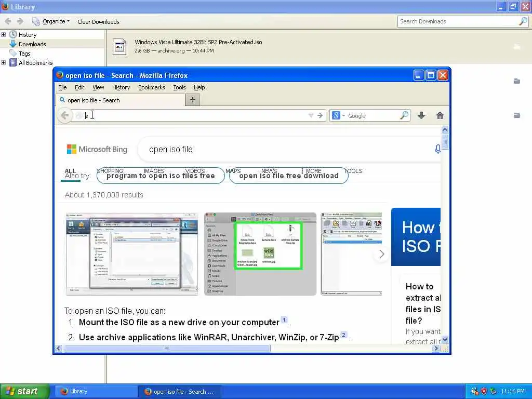The image size is (532, 399).
Task: Select Downloads in Library sidebar
Action: [x=32, y=44]
